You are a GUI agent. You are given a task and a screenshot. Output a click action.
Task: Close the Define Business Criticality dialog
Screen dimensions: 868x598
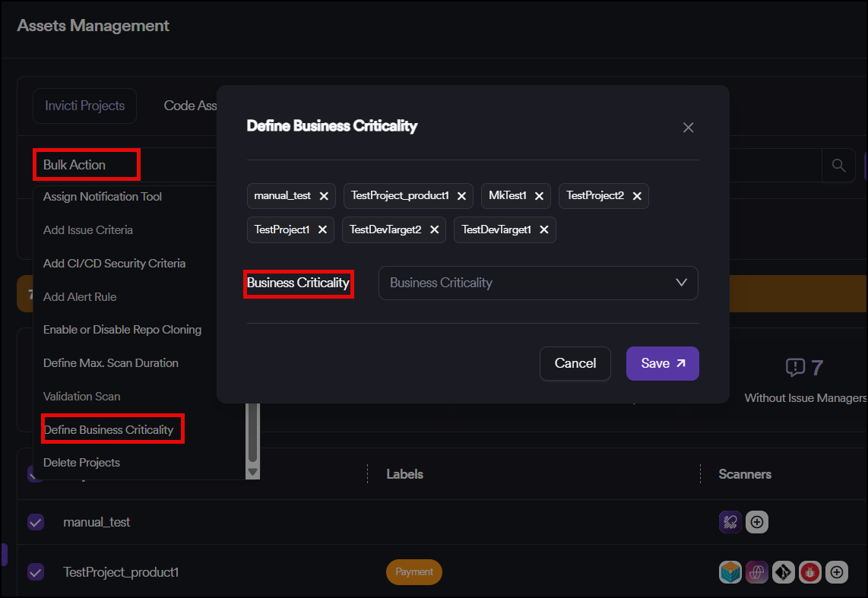point(688,128)
